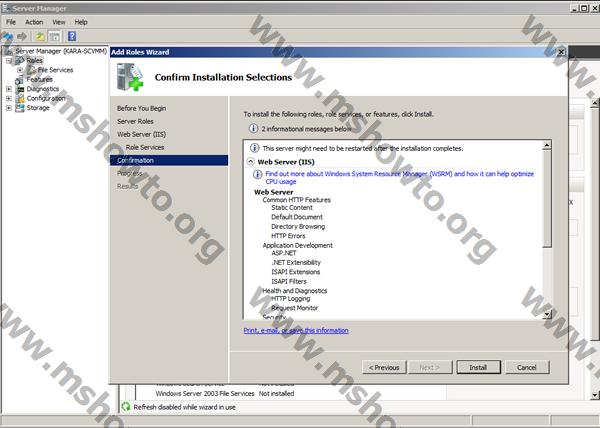The height and width of the screenshot is (428, 600).
Task: Click 'Health and Diagnostics' heading text
Action: 295,291
